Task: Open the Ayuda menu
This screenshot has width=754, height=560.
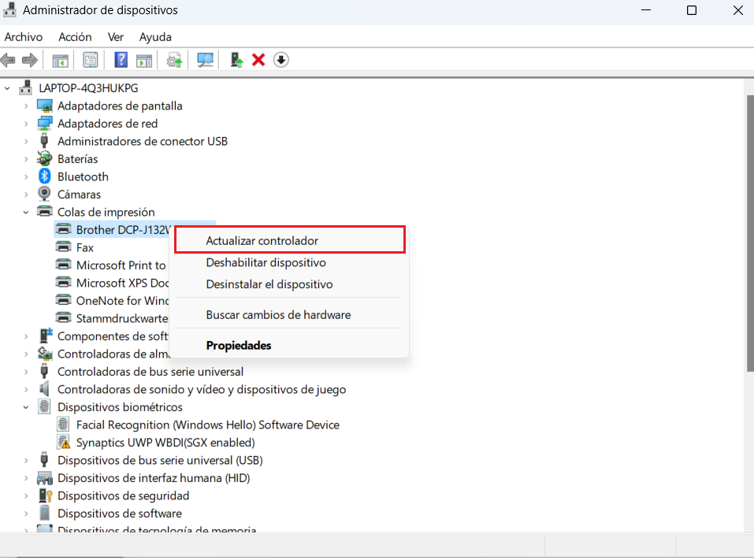Action: coord(155,37)
